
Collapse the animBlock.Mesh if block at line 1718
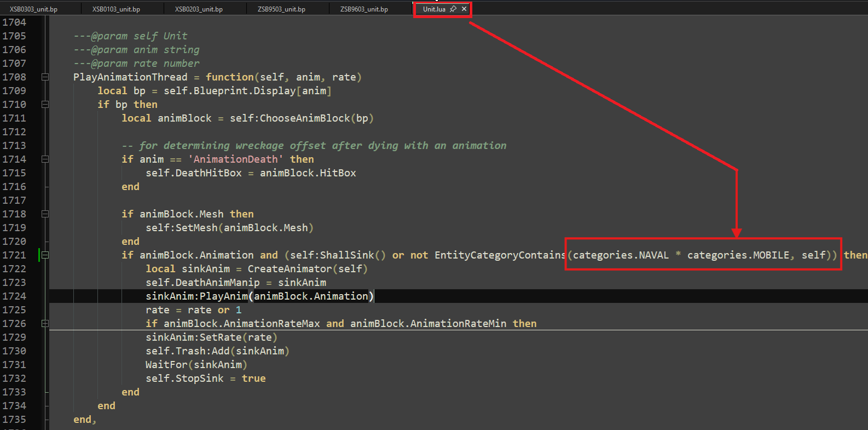(45, 214)
